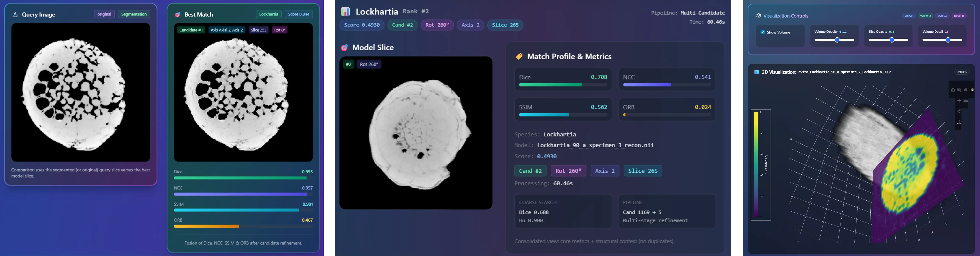Switch query image to Segmentation view
This screenshot has width=980, height=256.
point(134,14)
